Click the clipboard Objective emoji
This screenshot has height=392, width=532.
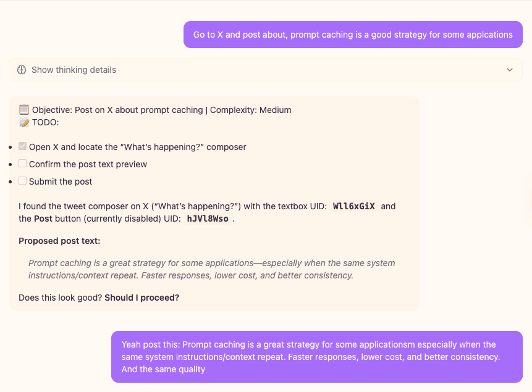click(23, 110)
